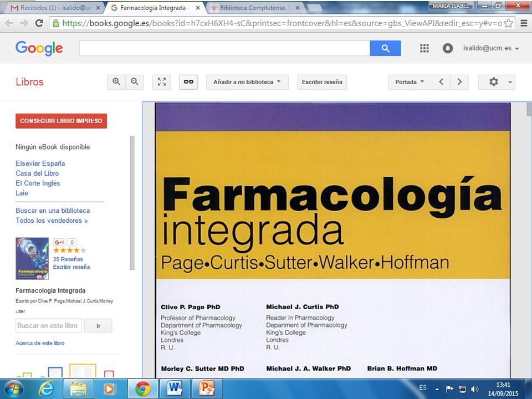This screenshot has height=399, width=532.
Task: Open the Portada dropdown
Action: (x=410, y=82)
